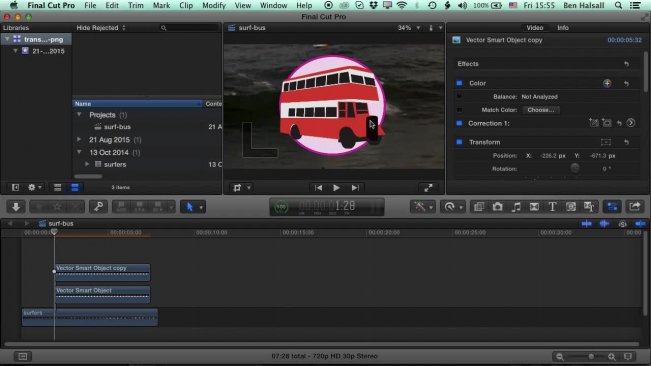Toggle timeline skimming button
Screen dimensions: 651x366
tap(586, 224)
